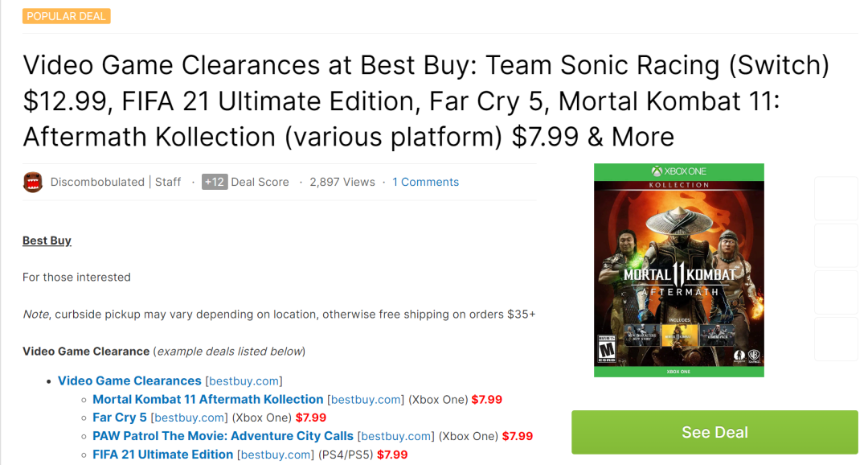Screen dimensions: 868x465
Task: Open the Discombobulated staff profile name
Action: [x=97, y=182]
